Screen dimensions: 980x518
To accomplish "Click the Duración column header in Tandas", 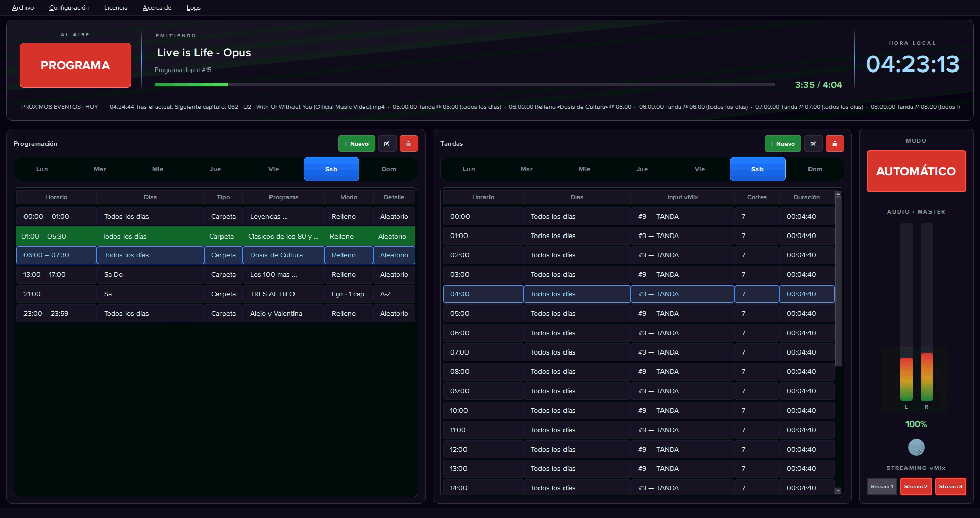I will [806, 197].
